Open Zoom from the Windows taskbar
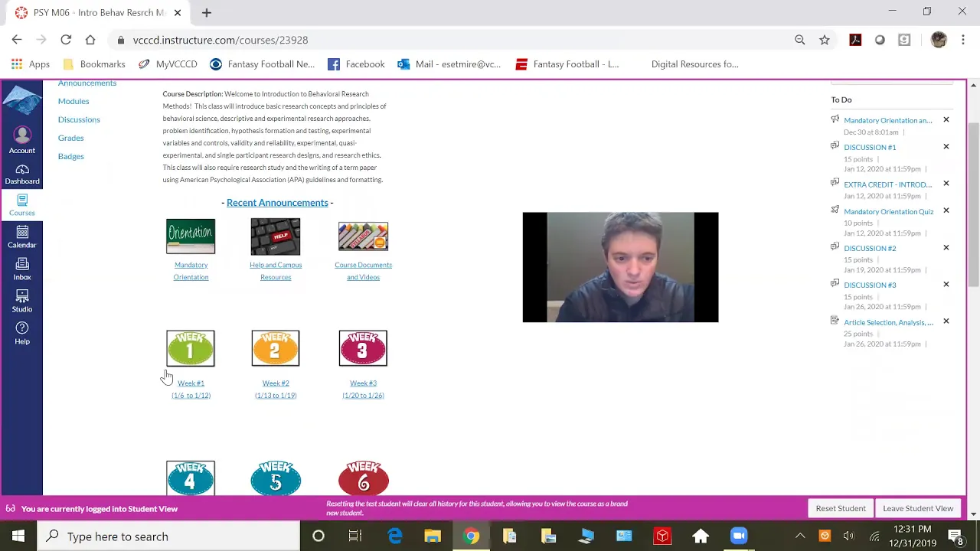The image size is (980, 551). pyautogui.click(x=738, y=536)
